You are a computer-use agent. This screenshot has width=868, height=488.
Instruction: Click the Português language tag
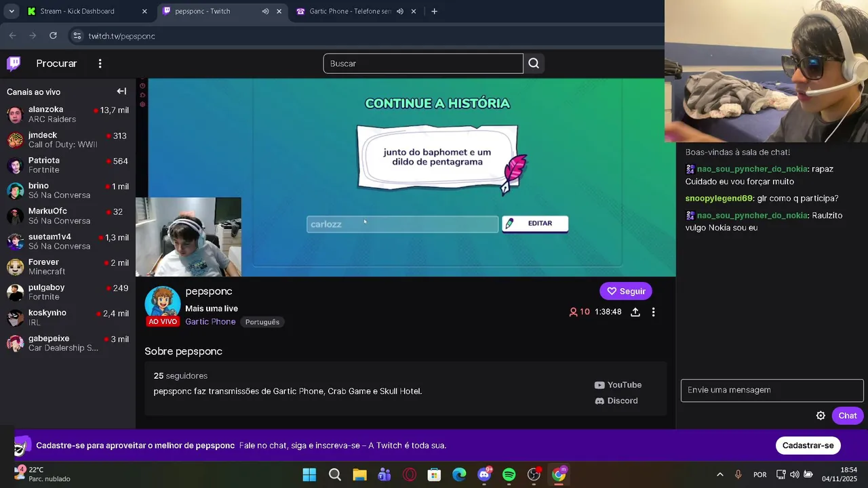pyautogui.click(x=262, y=323)
